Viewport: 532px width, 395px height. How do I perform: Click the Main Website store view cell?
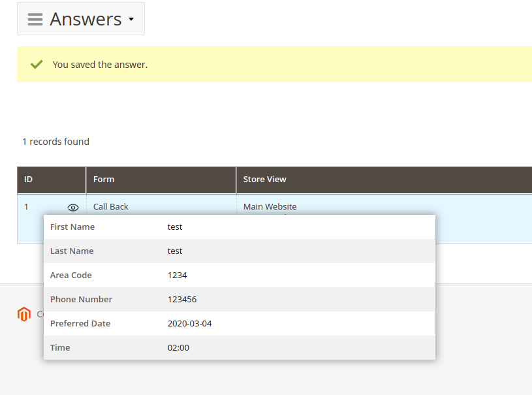[270, 206]
